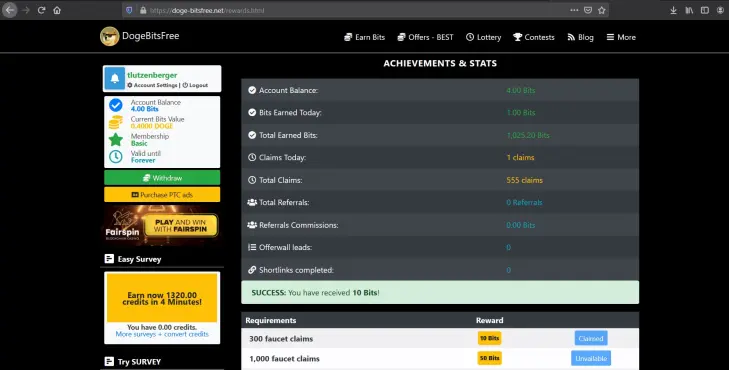The height and width of the screenshot is (370, 729).
Task: Click the DogeBitsFree site title
Action: point(151,36)
